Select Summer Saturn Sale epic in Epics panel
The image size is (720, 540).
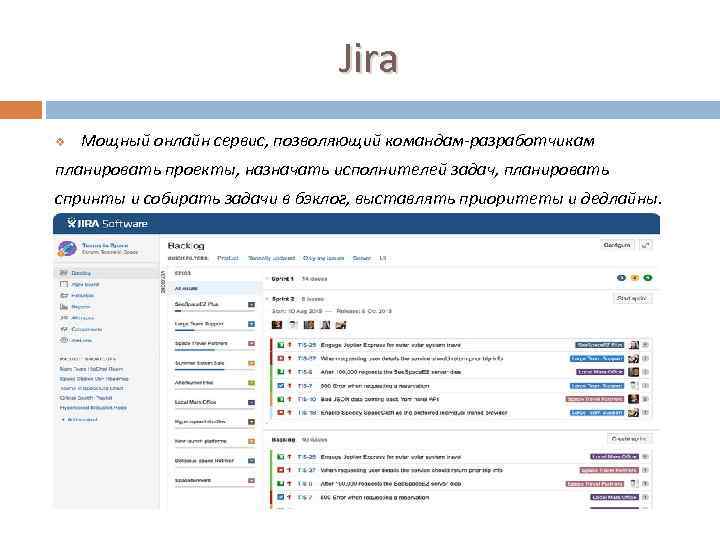tap(199, 363)
